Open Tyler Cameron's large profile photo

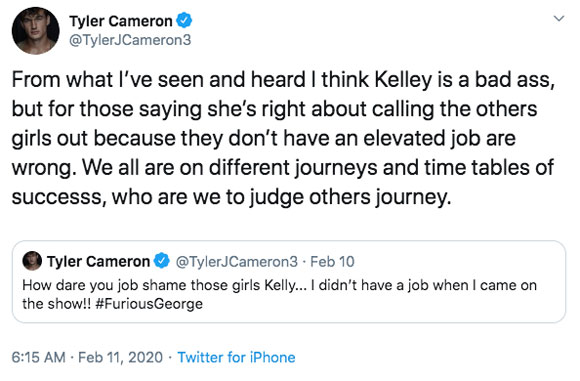(36, 31)
